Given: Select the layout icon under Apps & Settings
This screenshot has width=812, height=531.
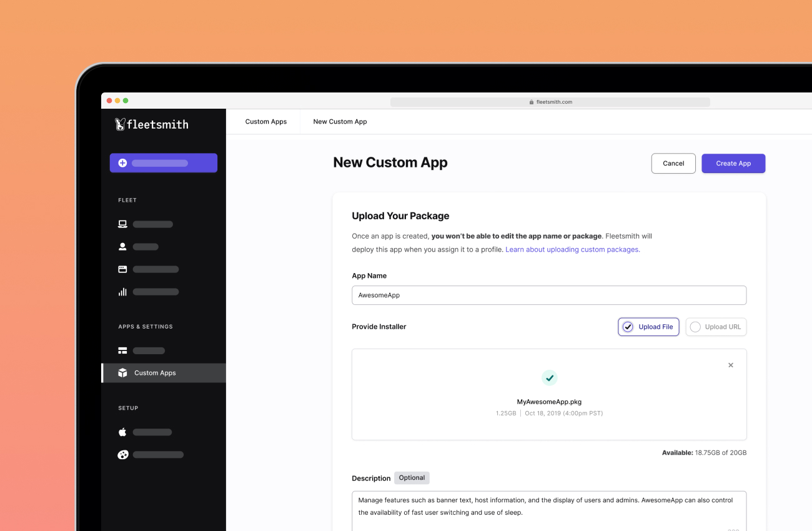Looking at the screenshot, I should pos(122,350).
